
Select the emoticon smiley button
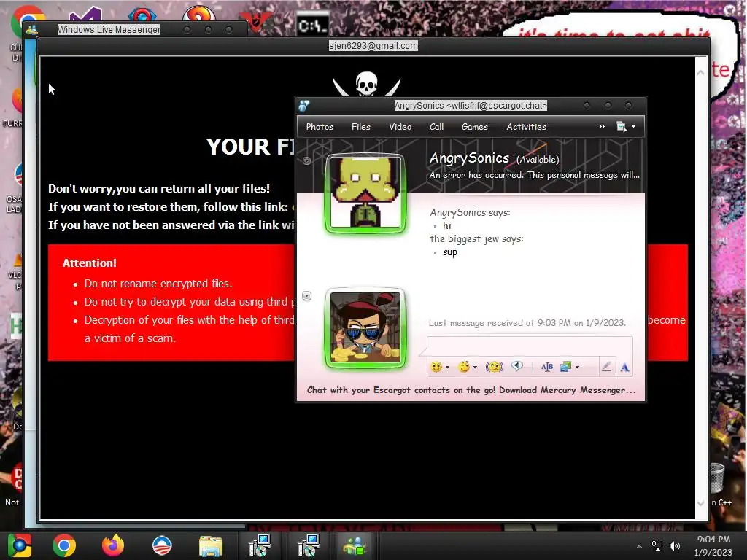click(436, 367)
